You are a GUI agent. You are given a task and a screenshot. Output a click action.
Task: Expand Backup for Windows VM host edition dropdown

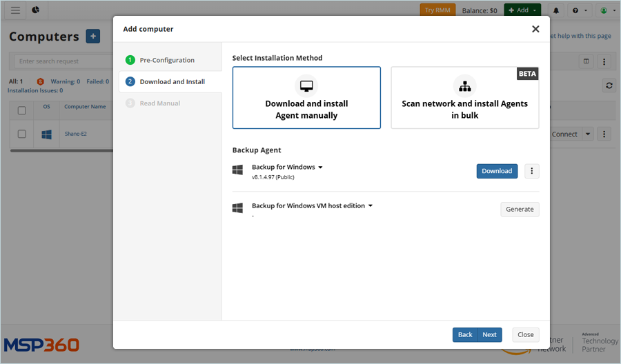point(371,206)
